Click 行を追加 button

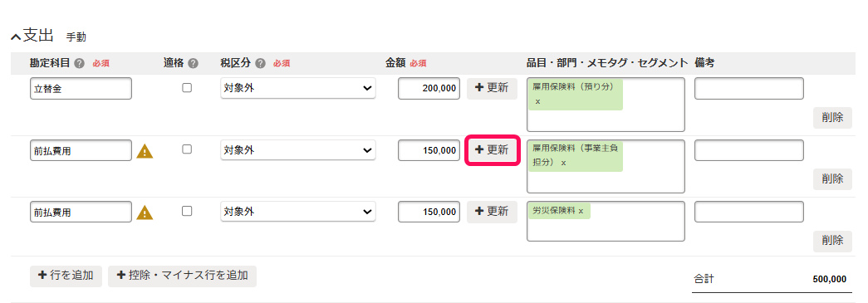pyautogui.click(x=66, y=276)
